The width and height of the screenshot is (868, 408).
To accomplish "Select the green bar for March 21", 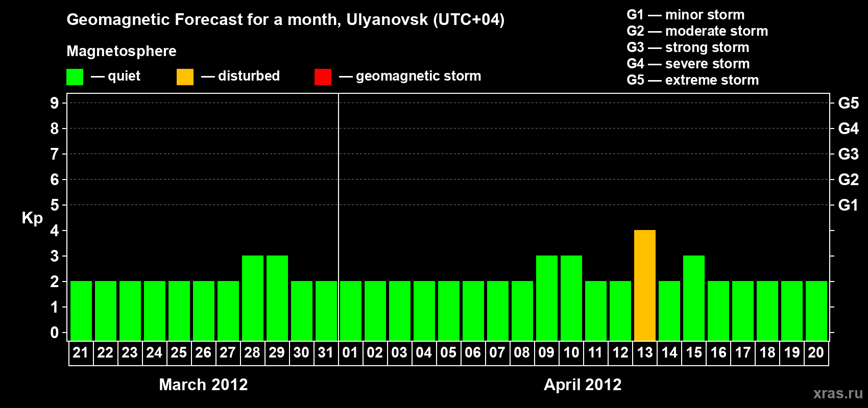I will [81, 311].
